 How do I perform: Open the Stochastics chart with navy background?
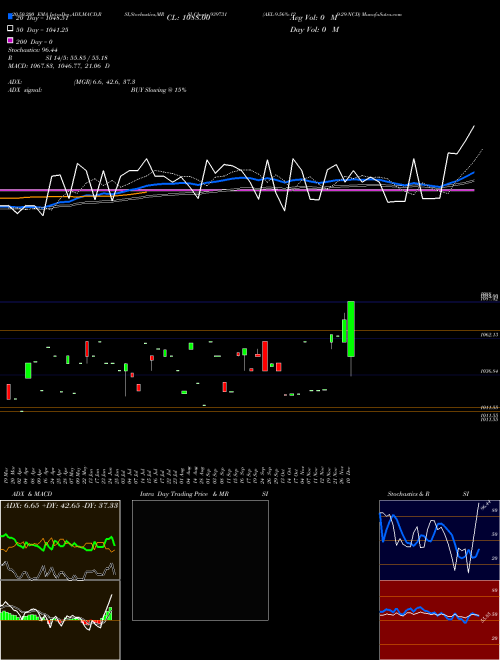(439, 540)
